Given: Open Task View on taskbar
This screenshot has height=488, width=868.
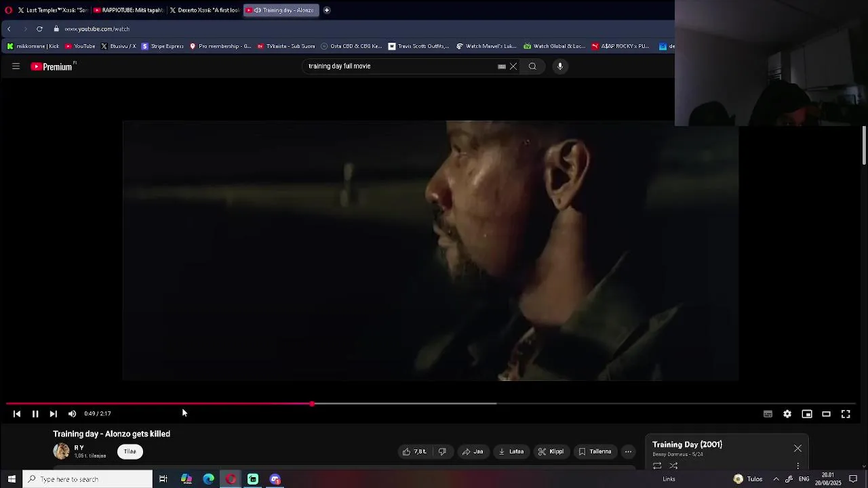Looking at the screenshot, I should click(163, 479).
